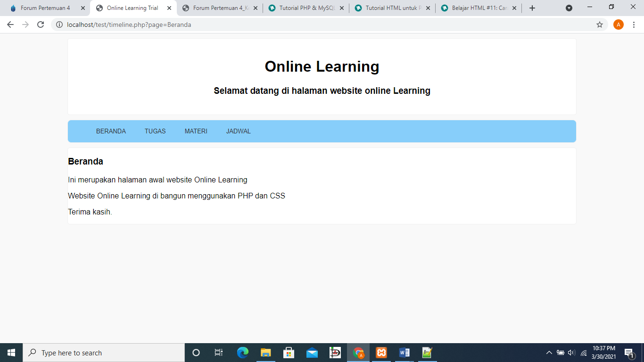Image resolution: width=644 pixels, height=362 pixels.
Task: Launch XAMPP from the taskbar
Action: (x=381, y=353)
